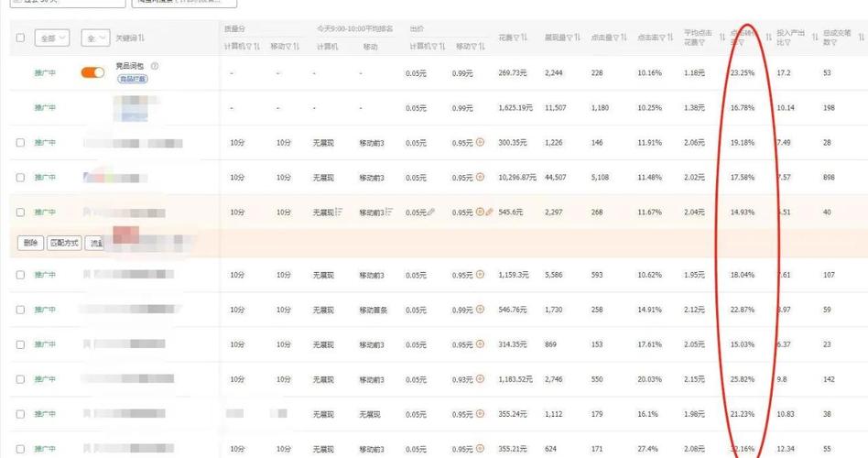Screen dimensions: 868x458
Task: Click the 25.82% conversion rate value
Action: pos(743,379)
